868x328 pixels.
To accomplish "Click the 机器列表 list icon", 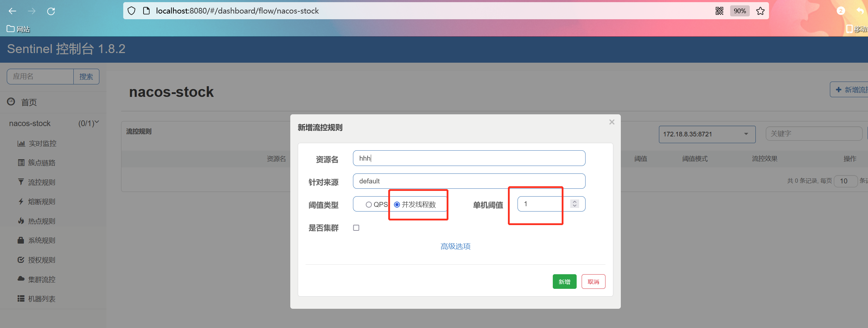I will click(x=21, y=298).
